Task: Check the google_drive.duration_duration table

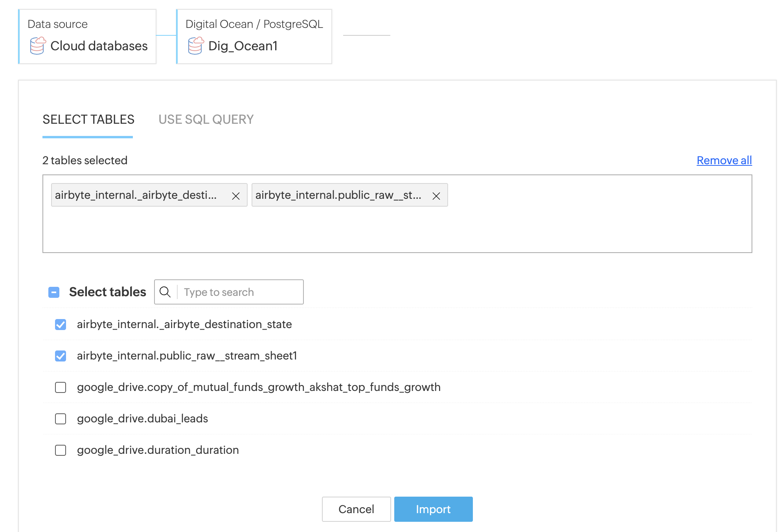Action: (x=61, y=450)
